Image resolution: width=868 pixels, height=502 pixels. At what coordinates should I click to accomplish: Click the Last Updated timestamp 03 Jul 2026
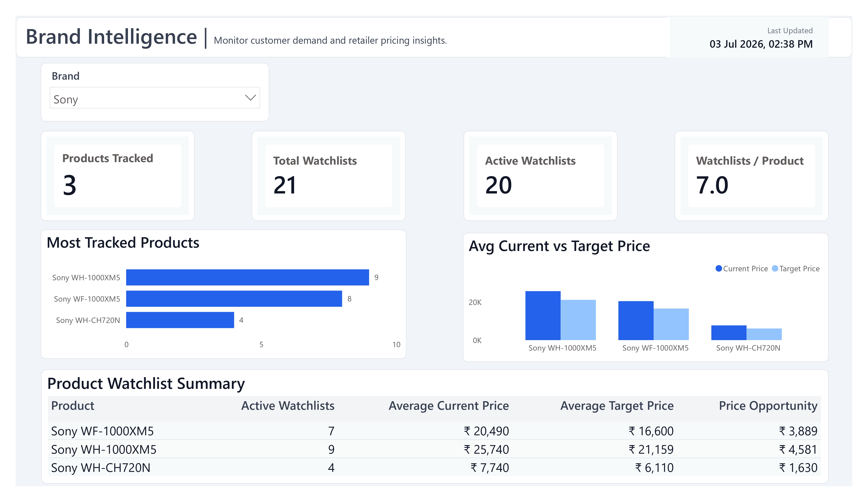pos(761,44)
